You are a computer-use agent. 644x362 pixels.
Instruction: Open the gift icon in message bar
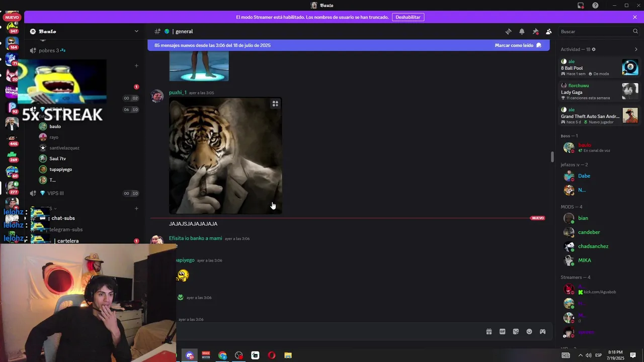coord(489,331)
